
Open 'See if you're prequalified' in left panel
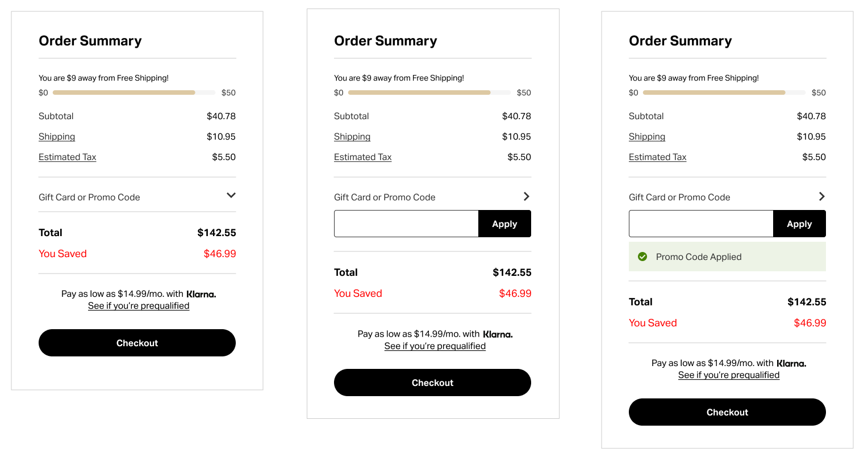tap(139, 305)
